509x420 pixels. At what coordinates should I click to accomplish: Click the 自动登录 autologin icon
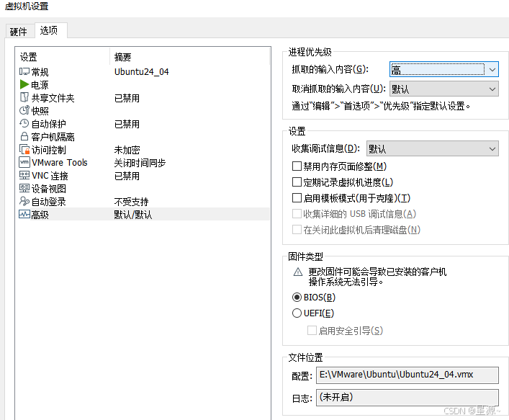coord(24,202)
